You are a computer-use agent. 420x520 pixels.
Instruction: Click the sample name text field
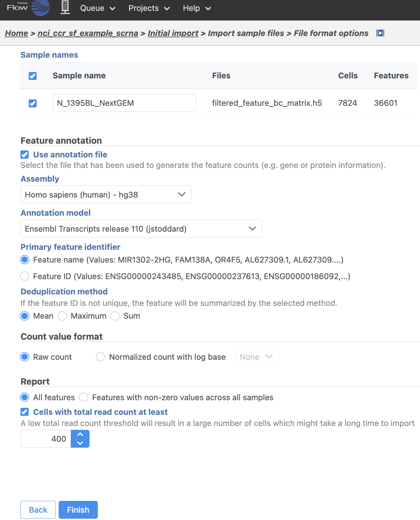tap(124, 103)
